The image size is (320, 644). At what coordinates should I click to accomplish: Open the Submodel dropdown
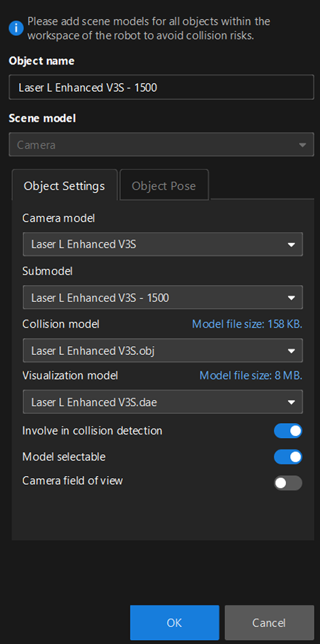[x=163, y=297]
